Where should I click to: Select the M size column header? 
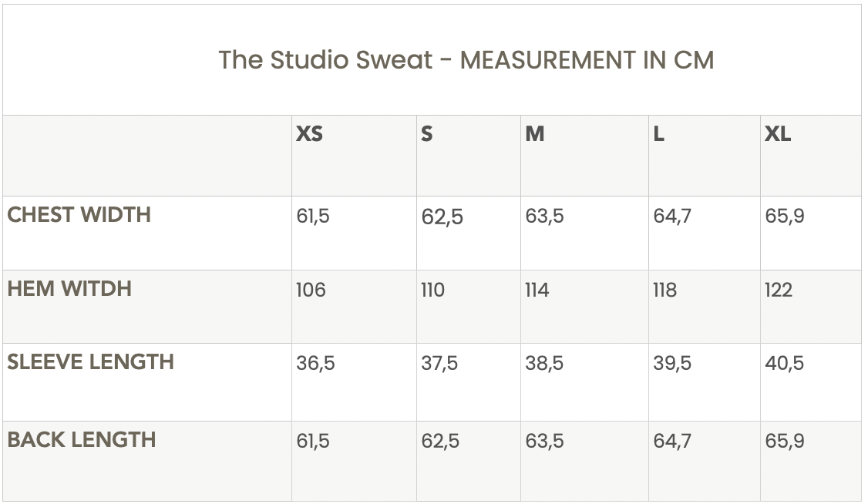[535, 134]
